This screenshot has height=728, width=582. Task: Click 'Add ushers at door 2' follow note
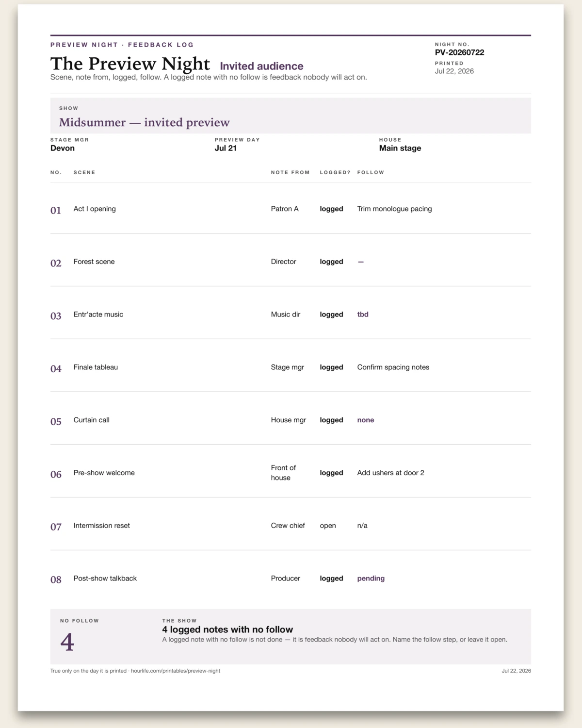pyautogui.click(x=390, y=473)
